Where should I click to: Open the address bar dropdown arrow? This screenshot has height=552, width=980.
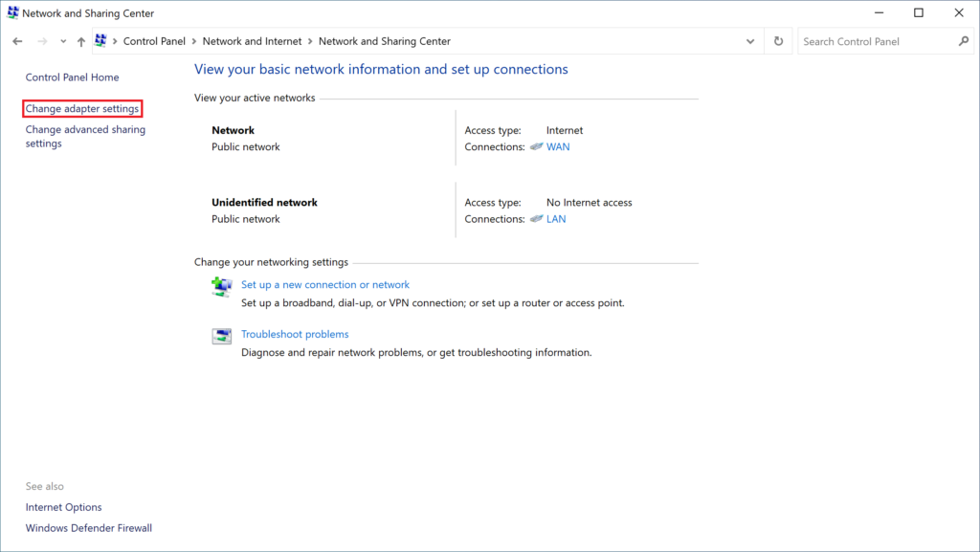pyautogui.click(x=749, y=41)
